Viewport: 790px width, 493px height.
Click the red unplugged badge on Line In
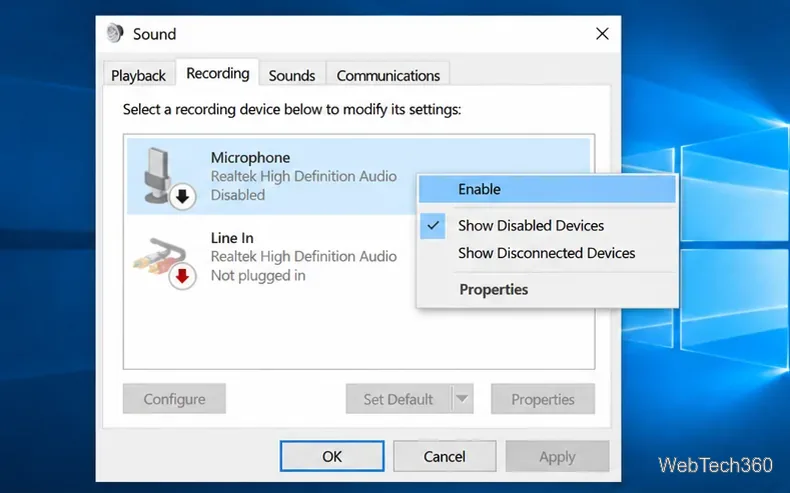tap(182, 276)
